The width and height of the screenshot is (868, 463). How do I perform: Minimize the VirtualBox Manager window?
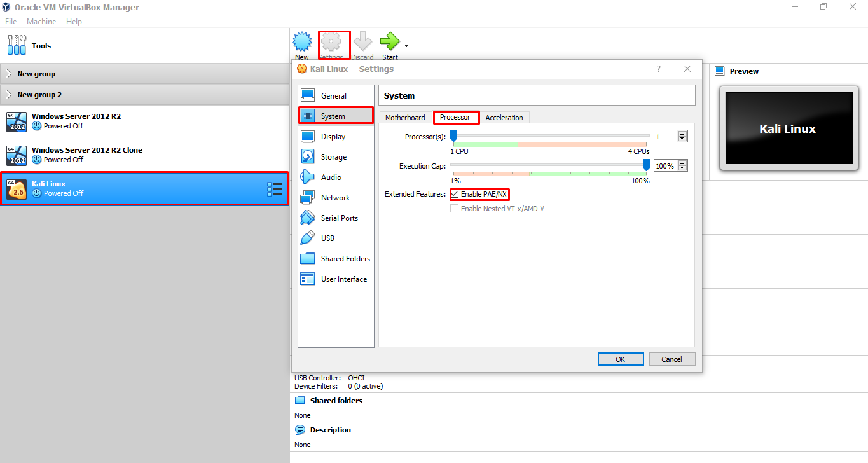[x=795, y=7]
